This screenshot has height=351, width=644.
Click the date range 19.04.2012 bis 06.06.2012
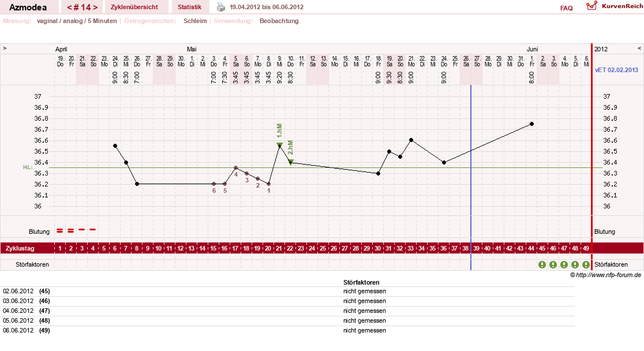tap(267, 7)
